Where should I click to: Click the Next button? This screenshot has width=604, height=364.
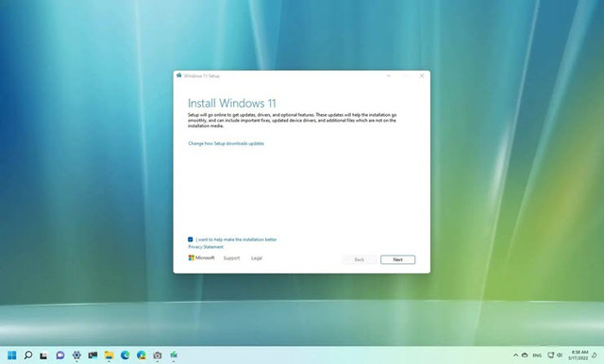(398, 259)
